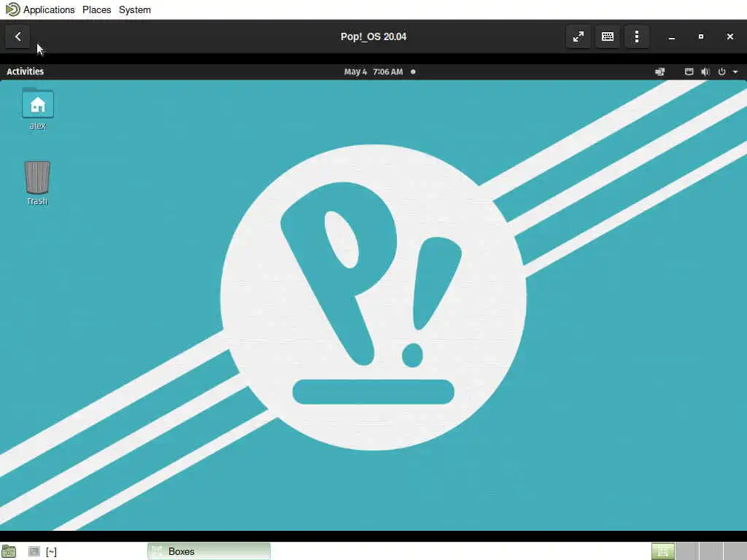Viewport: 747px width, 560px height.
Task: Open Activities in the Pop!_OS guest
Action: [x=26, y=71]
